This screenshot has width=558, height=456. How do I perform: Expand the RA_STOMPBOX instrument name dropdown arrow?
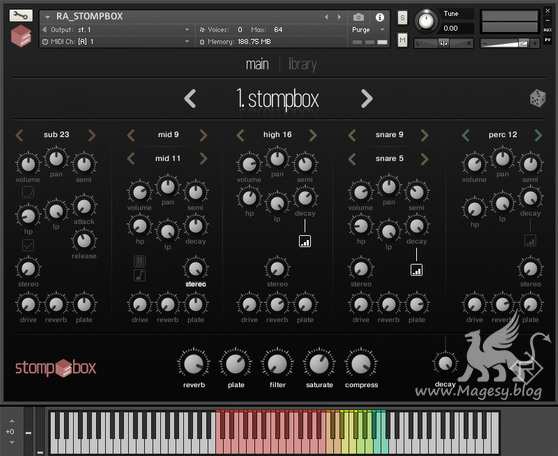(47, 17)
